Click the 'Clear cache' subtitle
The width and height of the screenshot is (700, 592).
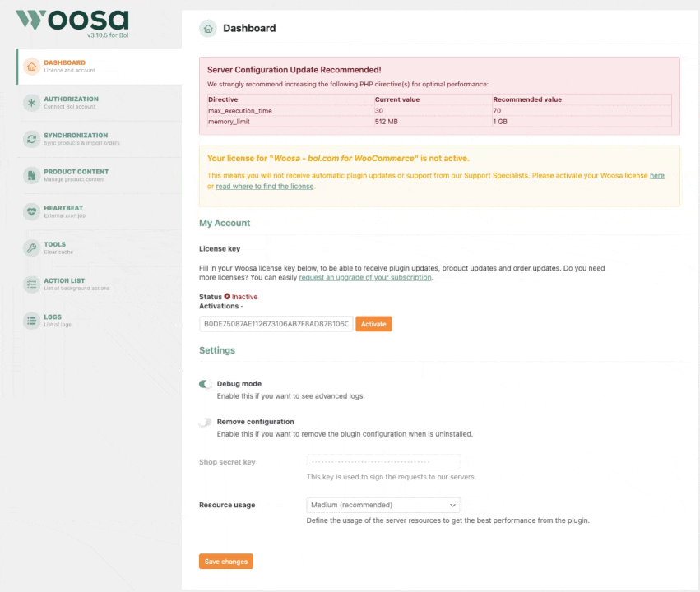point(58,252)
